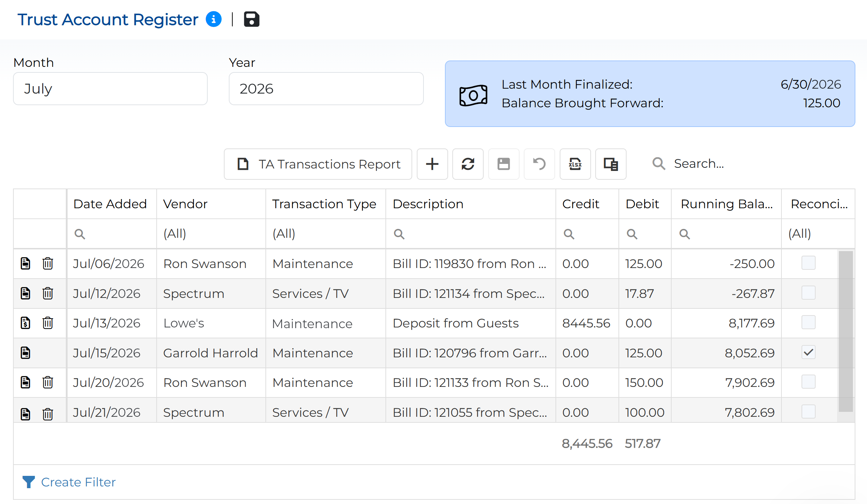Delete the Jul/12/2026 Spectrum transaction
This screenshot has height=504, width=867.
coord(48,293)
